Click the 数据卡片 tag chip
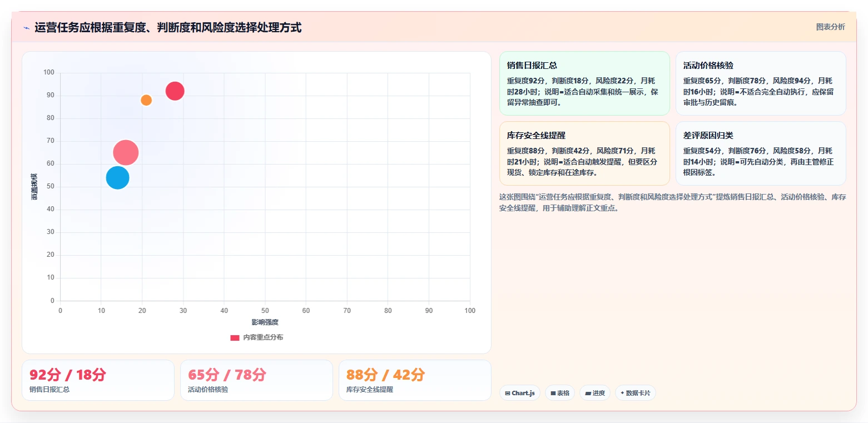868x423 pixels. [x=636, y=393]
